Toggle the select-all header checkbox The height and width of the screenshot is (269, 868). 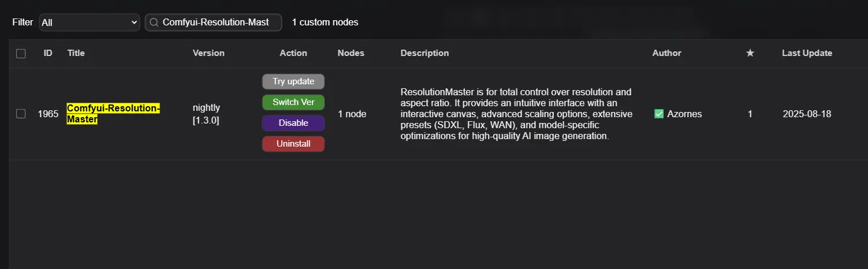(21, 54)
